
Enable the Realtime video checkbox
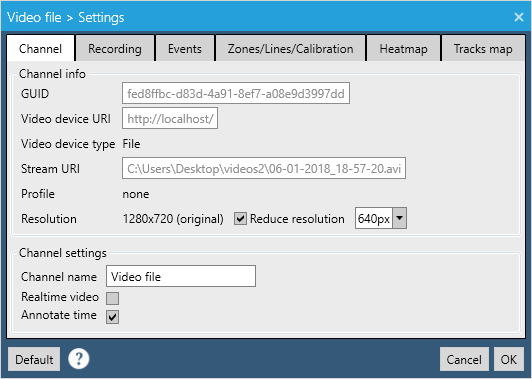[x=112, y=298]
